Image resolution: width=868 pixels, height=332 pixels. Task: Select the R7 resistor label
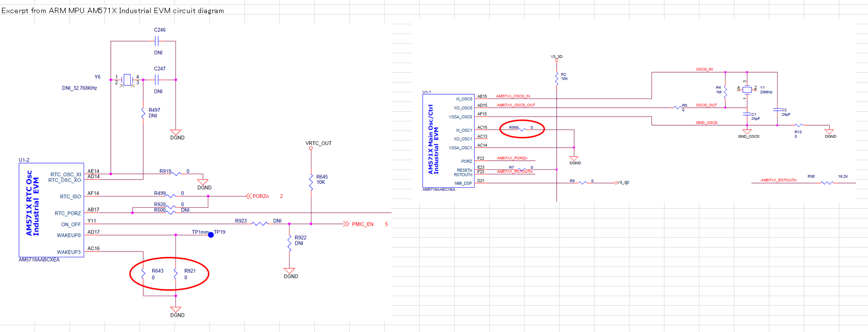[511, 167]
